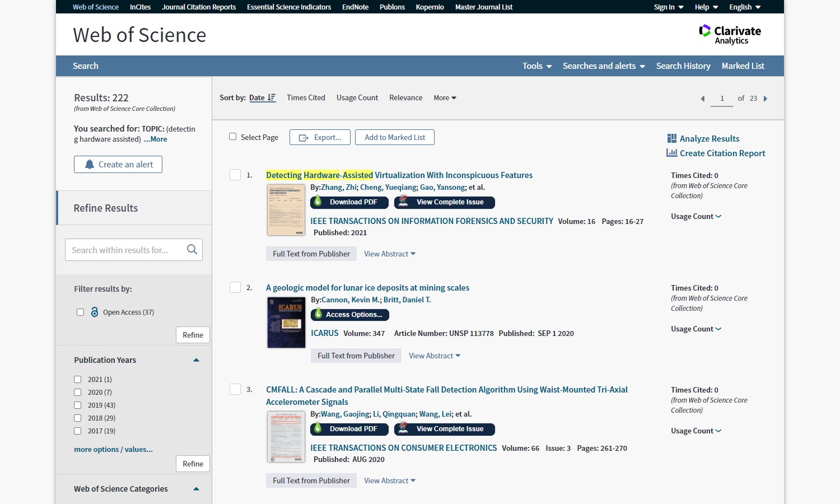
Task: Click View Complete Issue for CMFALL article
Action: click(x=445, y=429)
